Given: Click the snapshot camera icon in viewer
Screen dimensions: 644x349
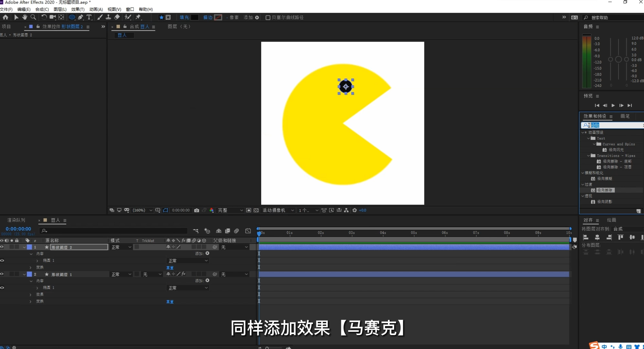Looking at the screenshot, I should 197,210.
